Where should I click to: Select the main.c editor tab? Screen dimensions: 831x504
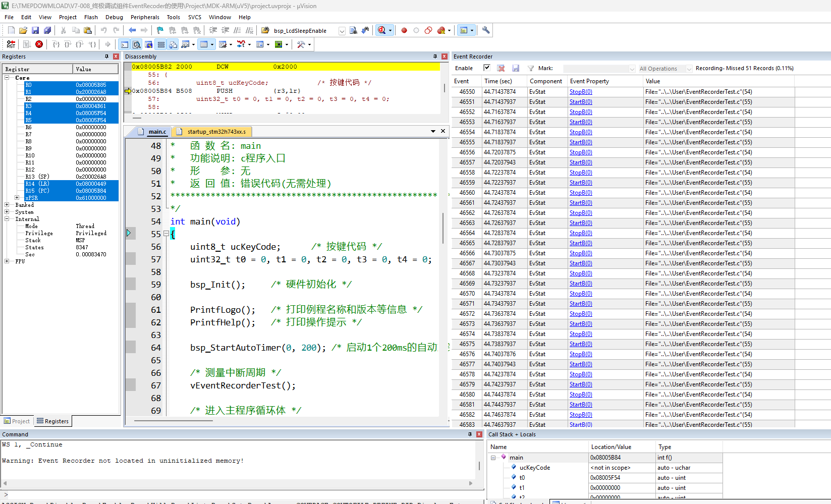[x=152, y=132]
